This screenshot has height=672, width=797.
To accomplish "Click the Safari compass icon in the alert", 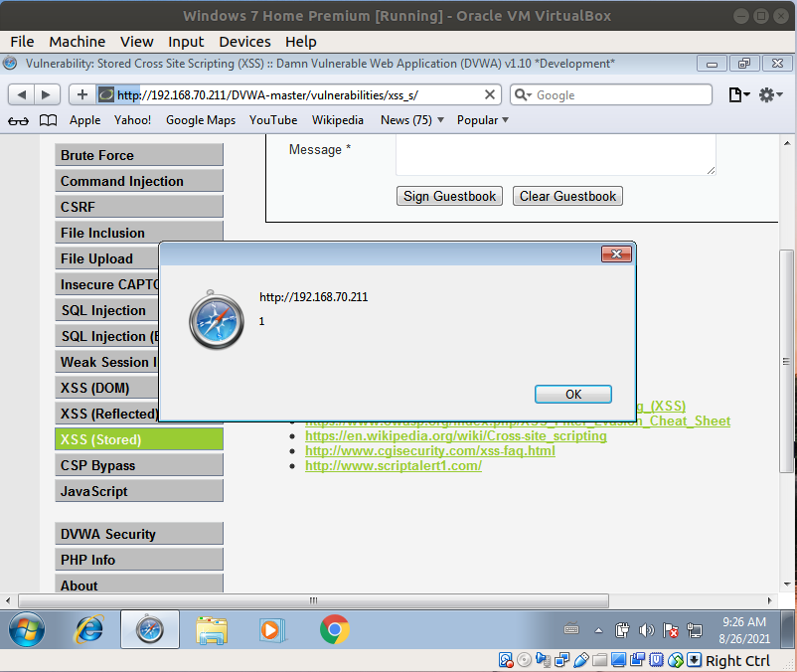I will click(x=217, y=320).
